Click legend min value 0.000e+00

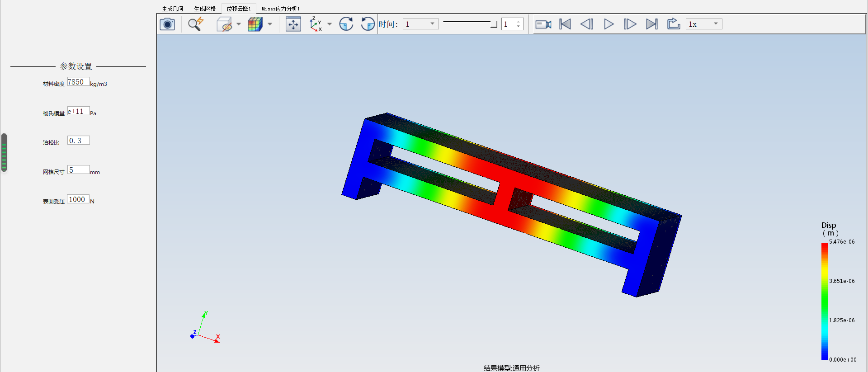[843, 360]
